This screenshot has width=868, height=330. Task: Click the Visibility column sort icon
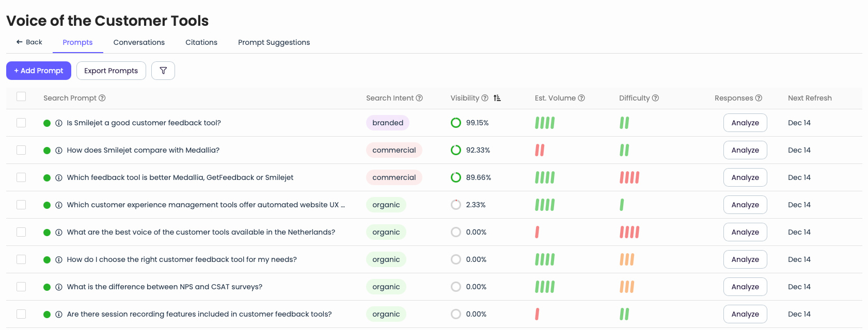coord(497,98)
